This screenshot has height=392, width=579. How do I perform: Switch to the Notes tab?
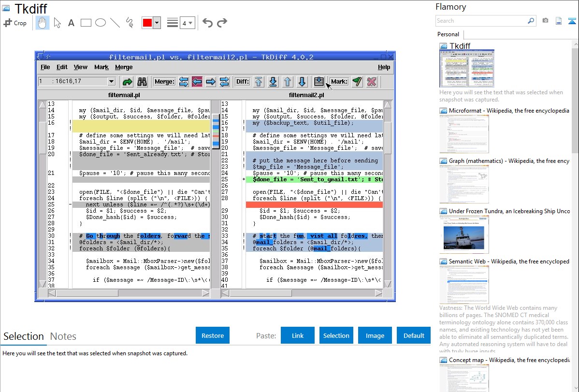[x=63, y=336]
